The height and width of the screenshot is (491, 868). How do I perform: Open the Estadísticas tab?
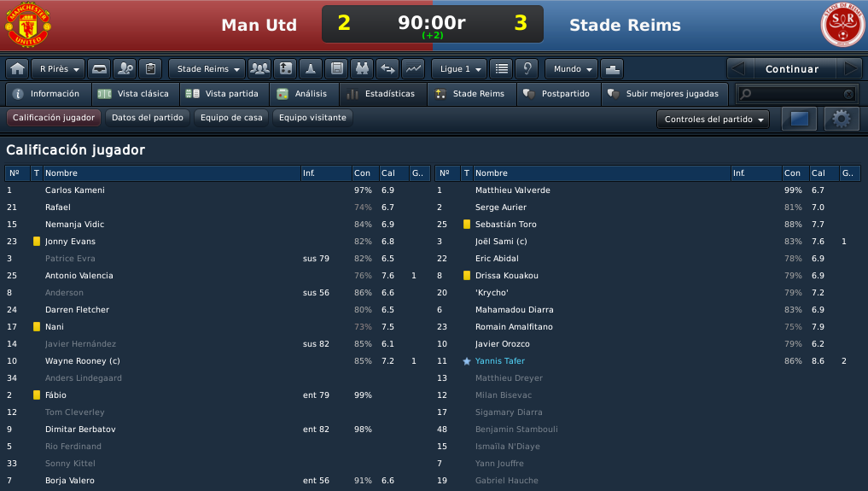pos(383,94)
